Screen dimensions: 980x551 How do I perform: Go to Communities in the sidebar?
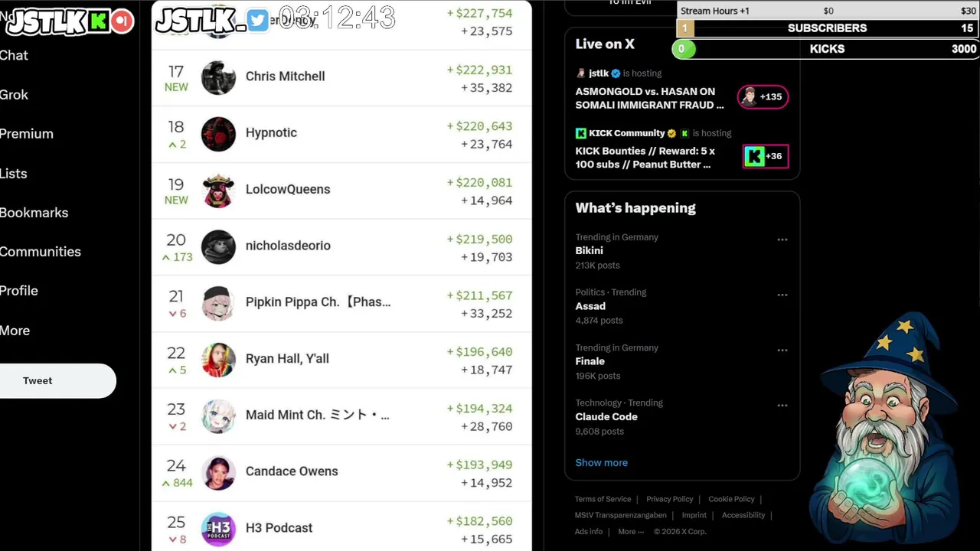pyautogui.click(x=40, y=252)
